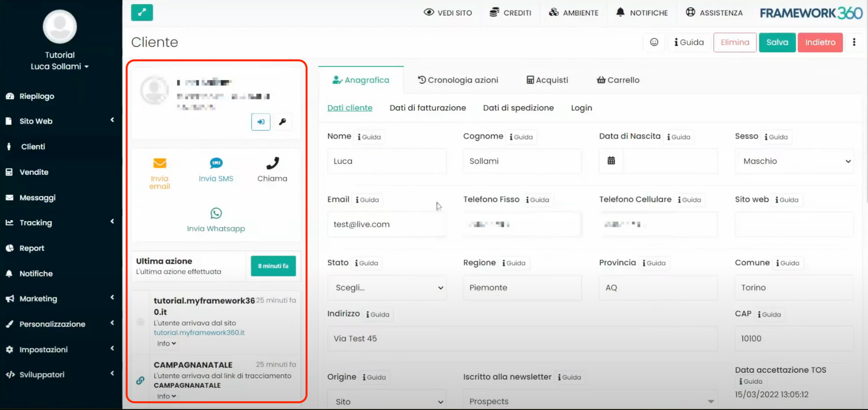Open the Notifiche bell icon in the topbar
This screenshot has width=868, height=410.
coord(620,12)
